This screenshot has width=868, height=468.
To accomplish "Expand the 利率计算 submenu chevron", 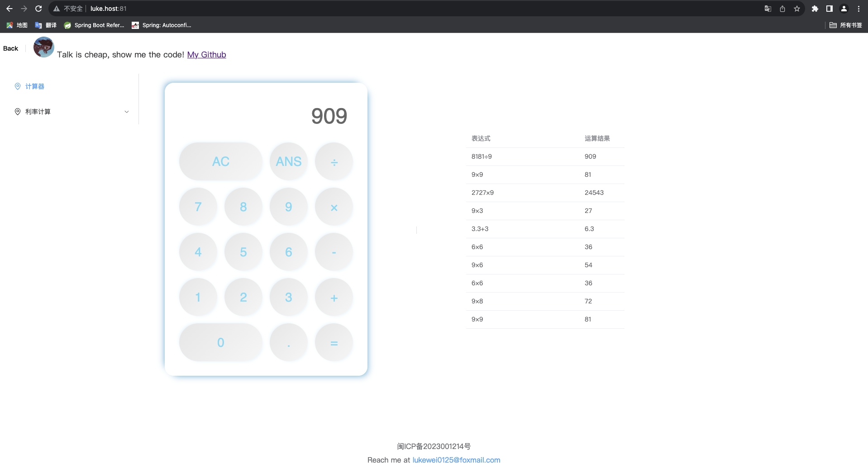I will [x=127, y=112].
